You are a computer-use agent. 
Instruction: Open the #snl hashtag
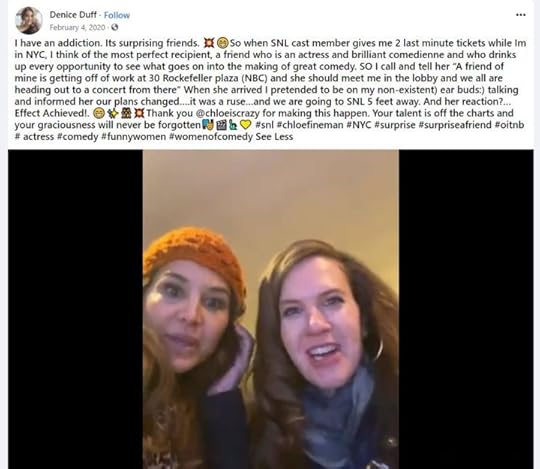point(264,125)
